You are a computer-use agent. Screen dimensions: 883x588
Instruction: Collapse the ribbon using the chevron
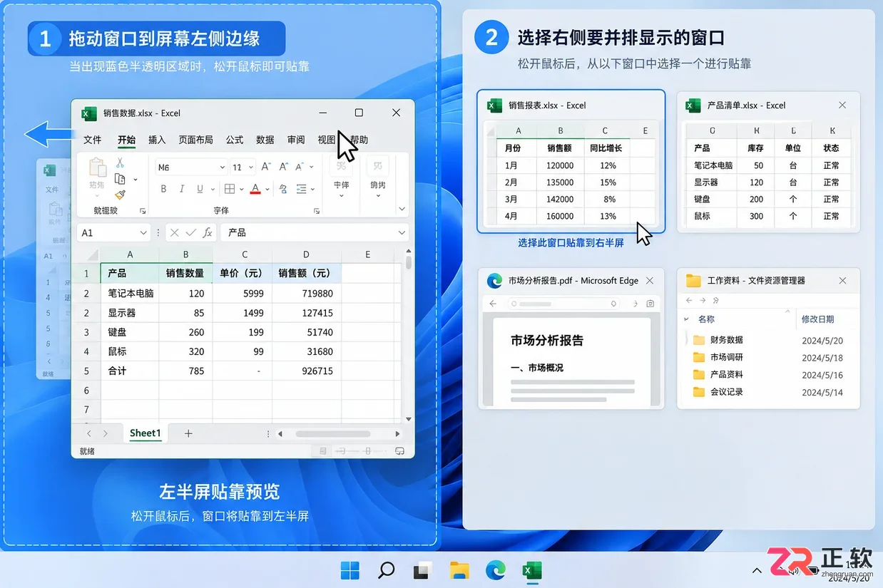click(402, 209)
